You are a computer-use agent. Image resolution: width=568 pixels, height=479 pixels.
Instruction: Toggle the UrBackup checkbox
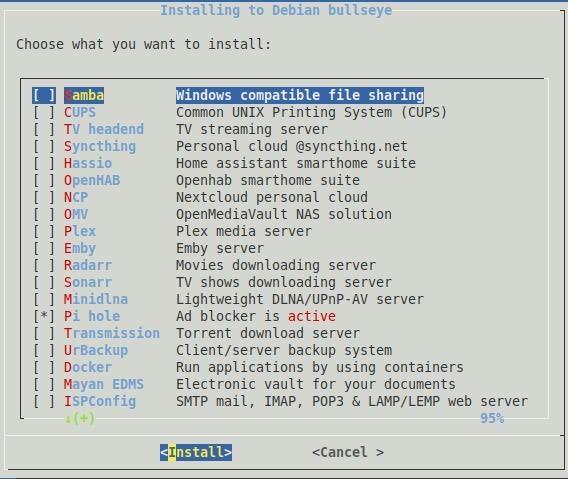point(44,350)
